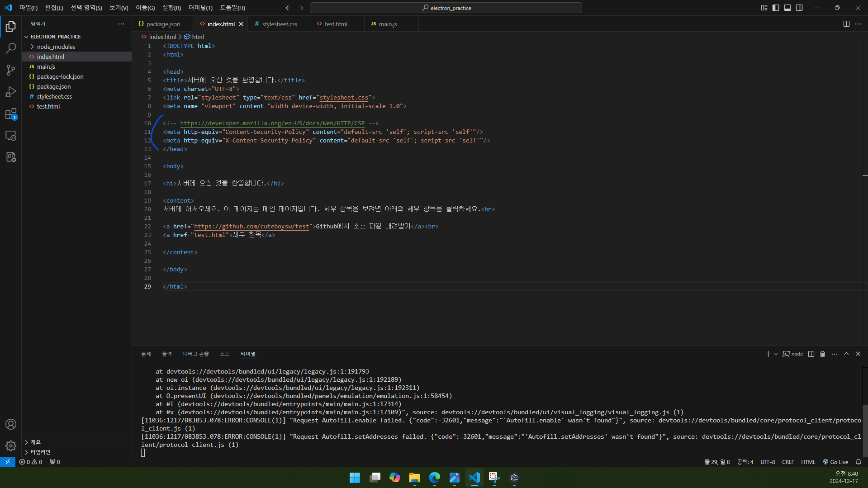The image size is (868, 488).
Task: Open the Accounts menu icon
Action: (11, 424)
